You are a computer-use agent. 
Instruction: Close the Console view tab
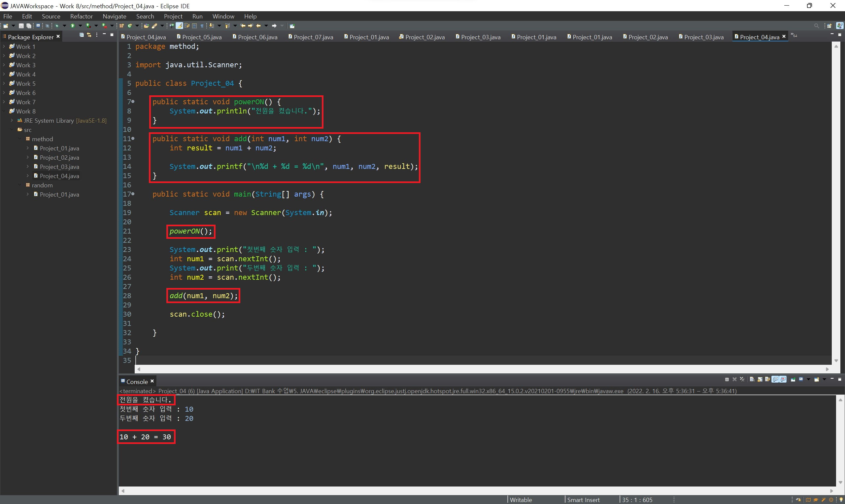[x=152, y=381]
